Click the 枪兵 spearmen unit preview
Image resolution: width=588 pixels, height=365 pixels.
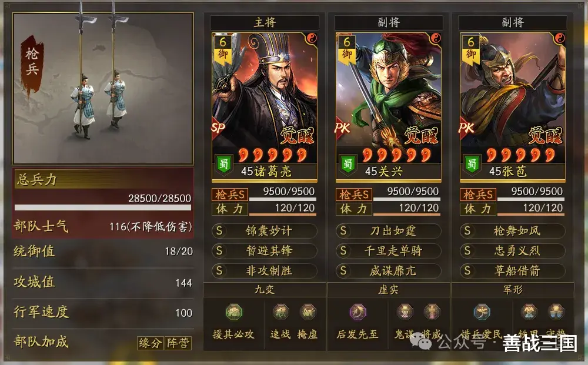pos(103,88)
